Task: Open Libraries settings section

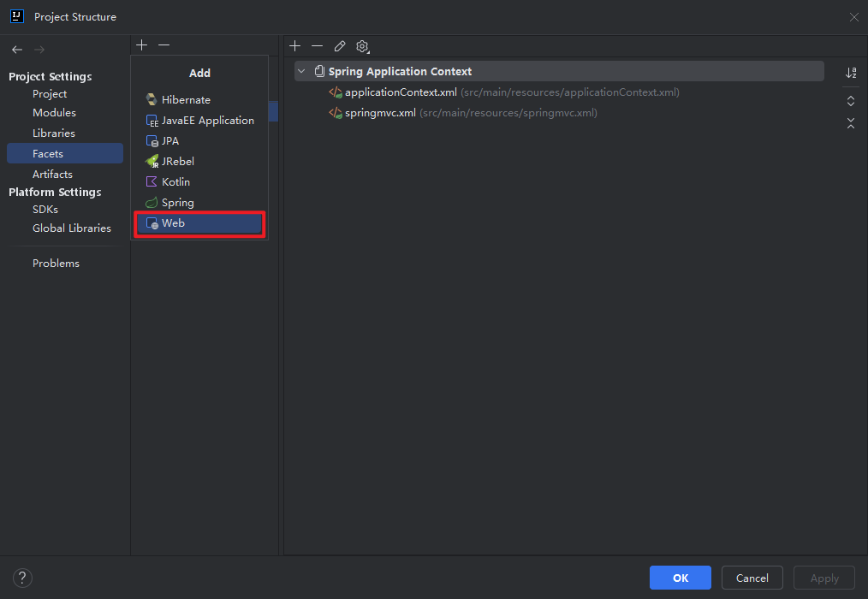Action: (x=54, y=133)
